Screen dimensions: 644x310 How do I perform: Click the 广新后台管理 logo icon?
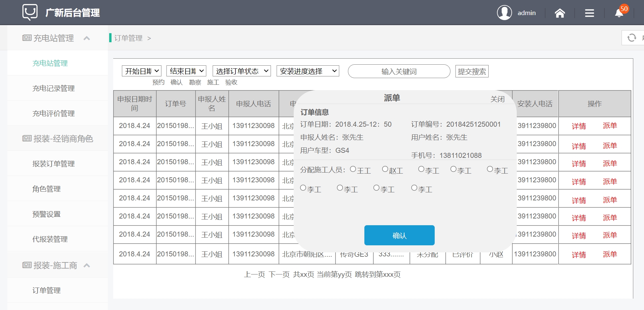click(30, 12)
